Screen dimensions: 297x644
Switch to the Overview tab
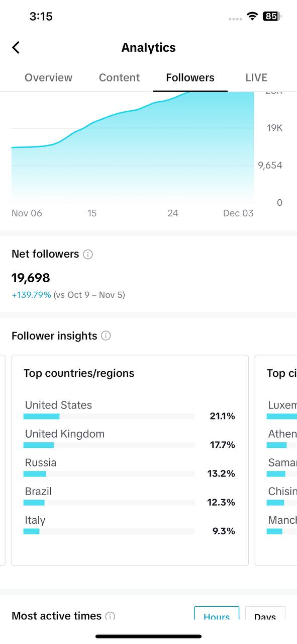click(x=48, y=77)
